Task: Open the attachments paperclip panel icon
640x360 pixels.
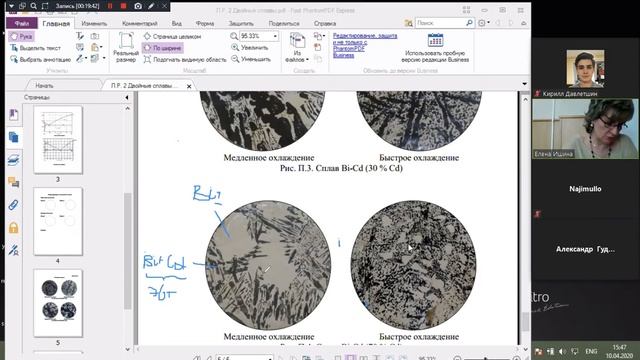Action: click(x=13, y=204)
